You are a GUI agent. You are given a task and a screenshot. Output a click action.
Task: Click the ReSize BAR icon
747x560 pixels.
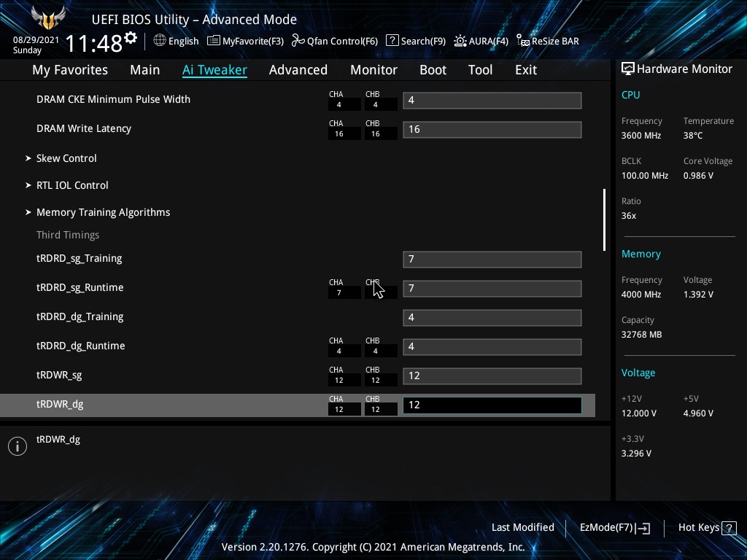[522, 41]
